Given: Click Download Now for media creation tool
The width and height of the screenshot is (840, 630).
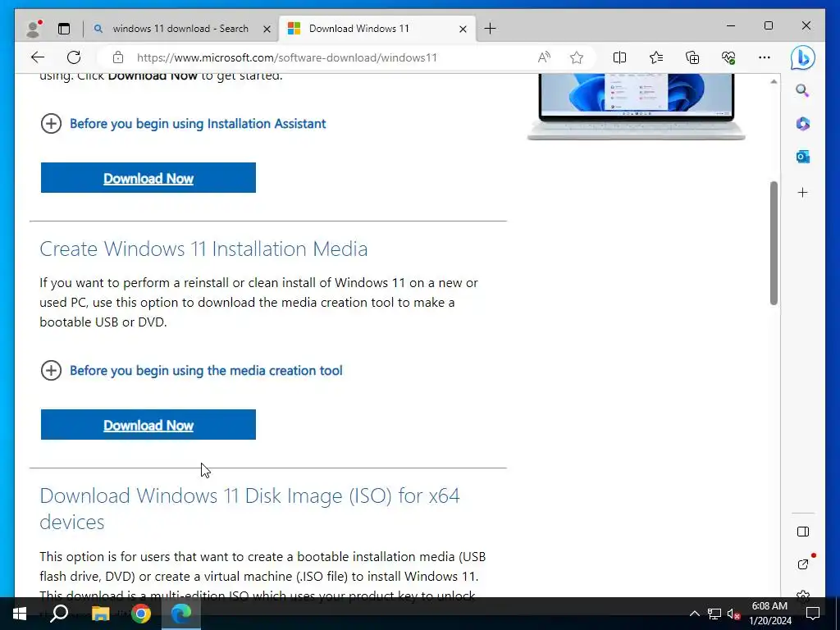Looking at the screenshot, I should (148, 425).
